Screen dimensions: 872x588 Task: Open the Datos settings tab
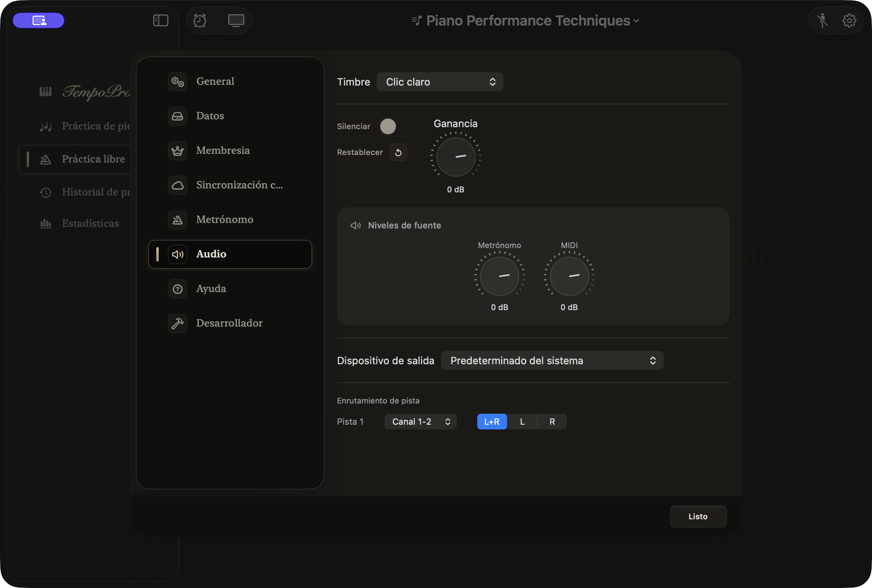click(x=230, y=116)
